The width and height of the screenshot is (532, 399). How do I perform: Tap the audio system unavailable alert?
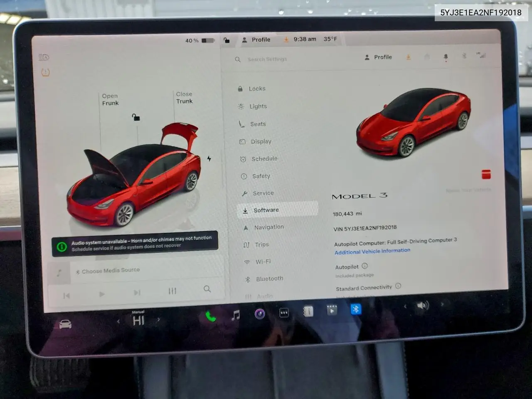click(x=135, y=244)
